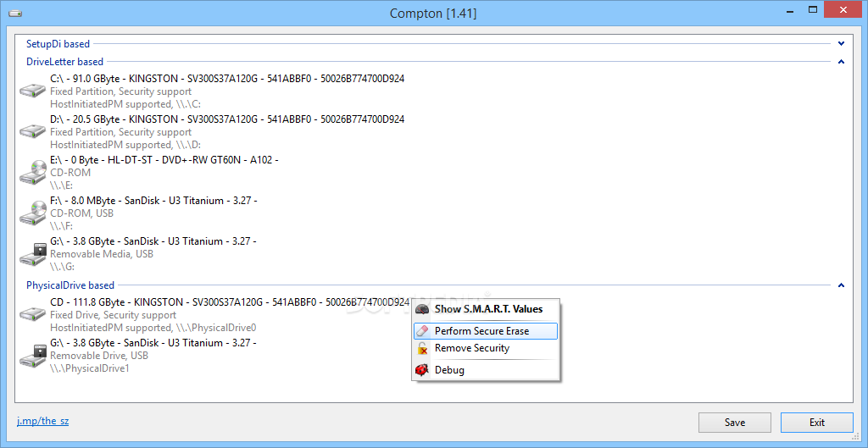Click the C:\ drive icon

(33, 91)
